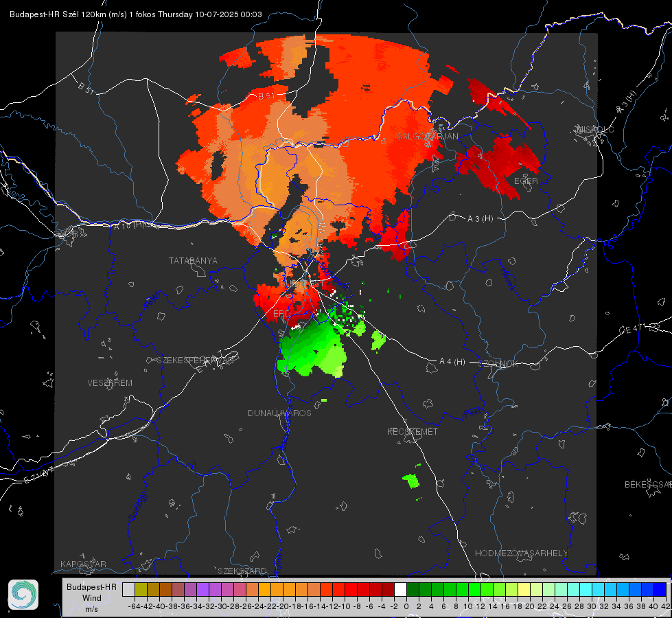
Task: Click the SZEKSZÁRD city label
Action: point(242,571)
